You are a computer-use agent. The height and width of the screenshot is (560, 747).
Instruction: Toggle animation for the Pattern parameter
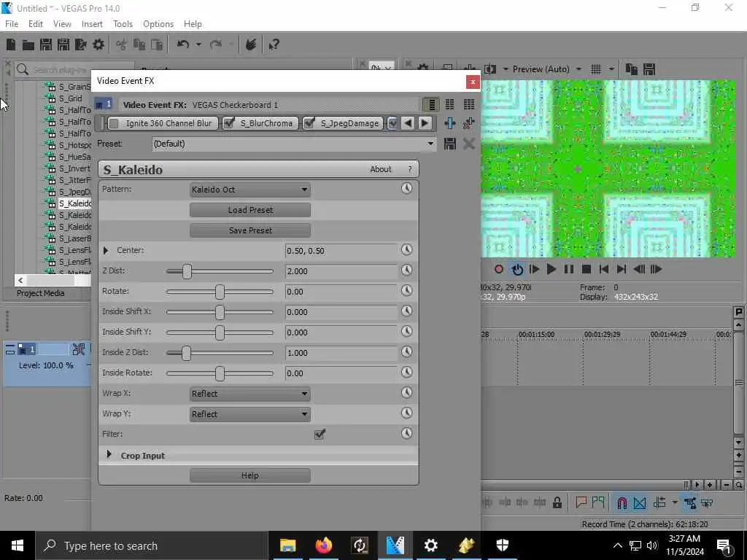(x=406, y=189)
